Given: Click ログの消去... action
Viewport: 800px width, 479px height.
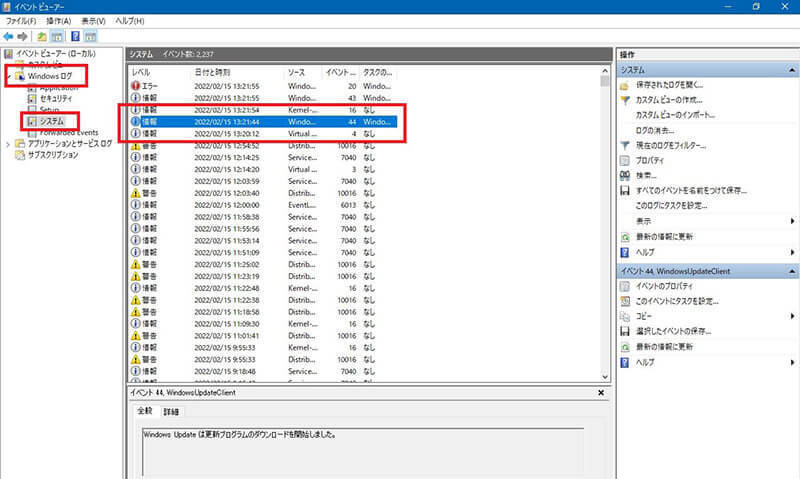Looking at the screenshot, I should [x=657, y=131].
